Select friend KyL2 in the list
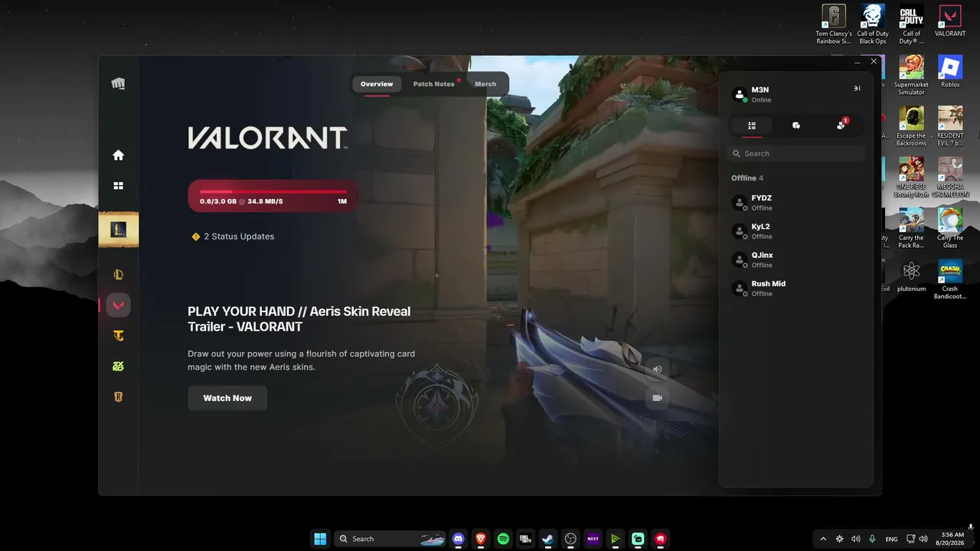Image resolution: width=980 pixels, height=551 pixels. (796, 231)
